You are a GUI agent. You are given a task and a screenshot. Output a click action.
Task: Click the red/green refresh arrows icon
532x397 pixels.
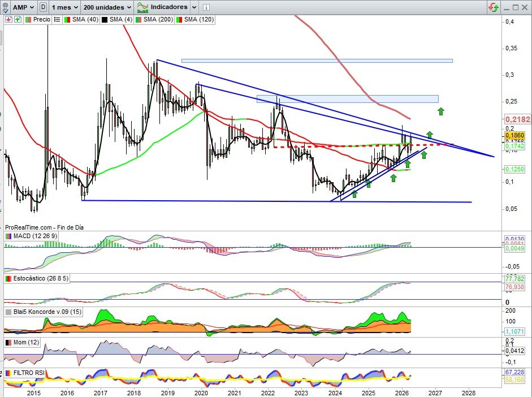pyautogui.click(x=494, y=7)
